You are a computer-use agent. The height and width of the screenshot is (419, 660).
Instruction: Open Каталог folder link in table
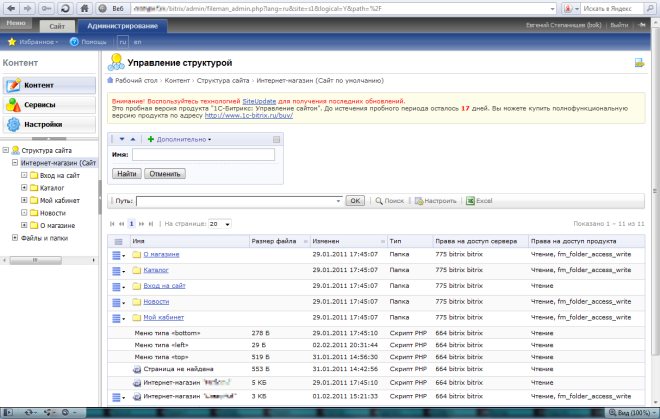[x=156, y=270]
